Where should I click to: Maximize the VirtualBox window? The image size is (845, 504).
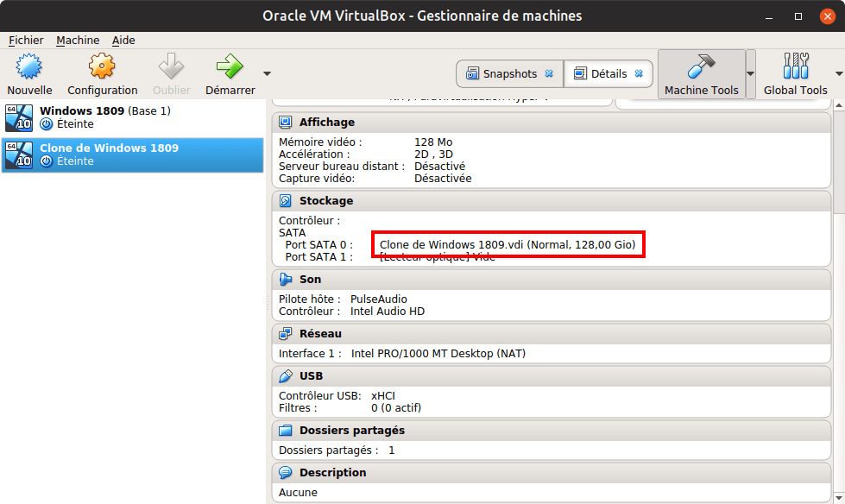tap(798, 16)
